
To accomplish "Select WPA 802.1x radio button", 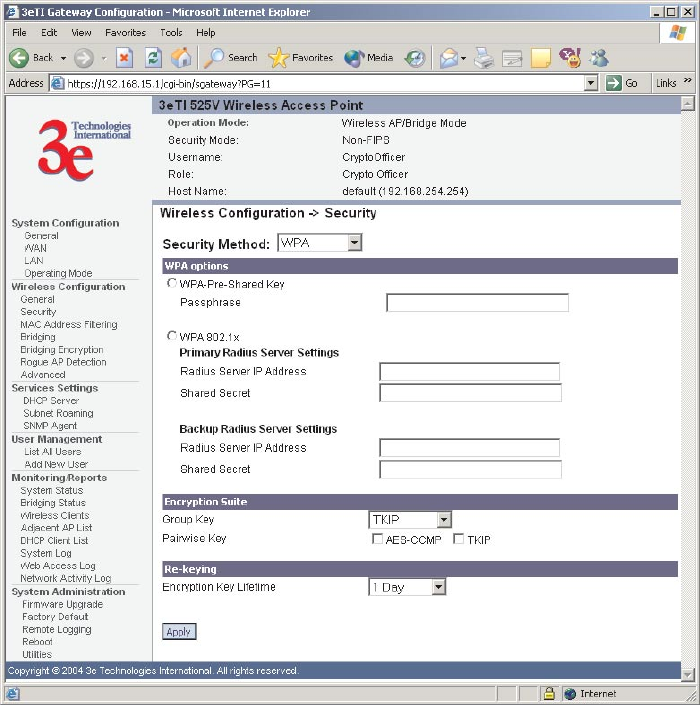I will [172, 335].
